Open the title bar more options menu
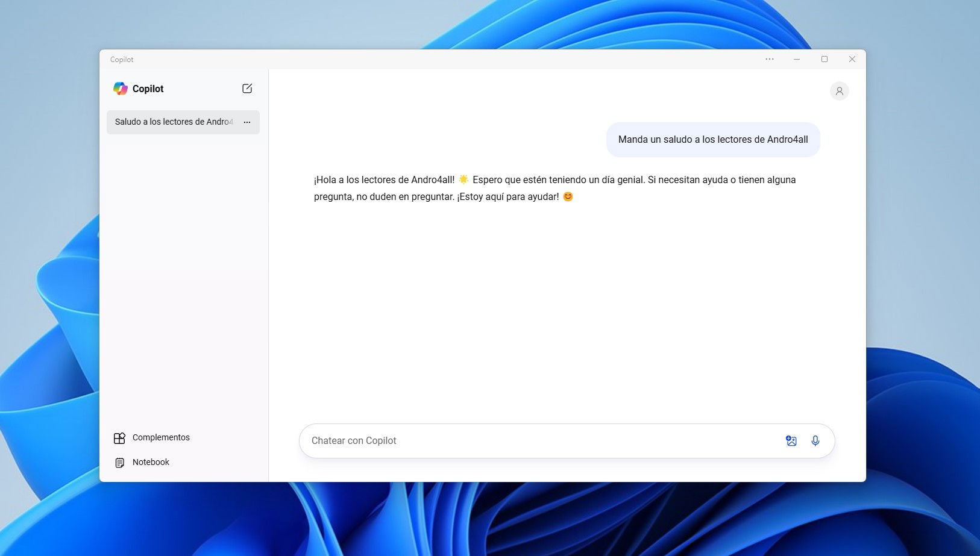 point(770,59)
